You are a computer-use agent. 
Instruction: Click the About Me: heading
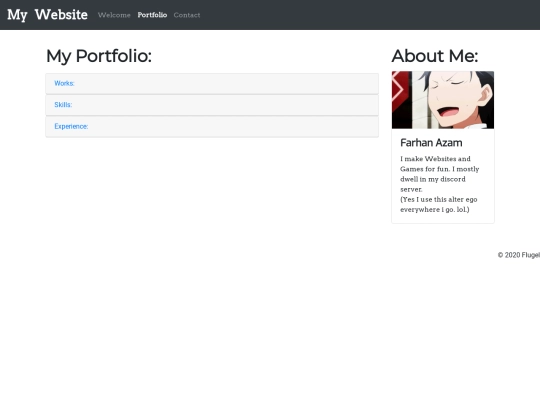pyautogui.click(x=435, y=56)
